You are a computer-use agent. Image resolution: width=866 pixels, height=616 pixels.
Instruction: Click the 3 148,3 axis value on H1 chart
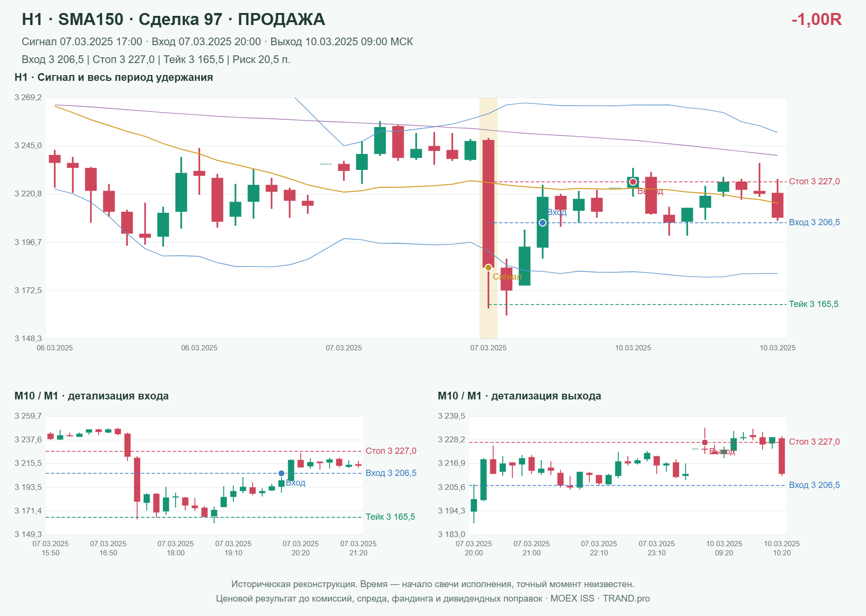pos(28,339)
